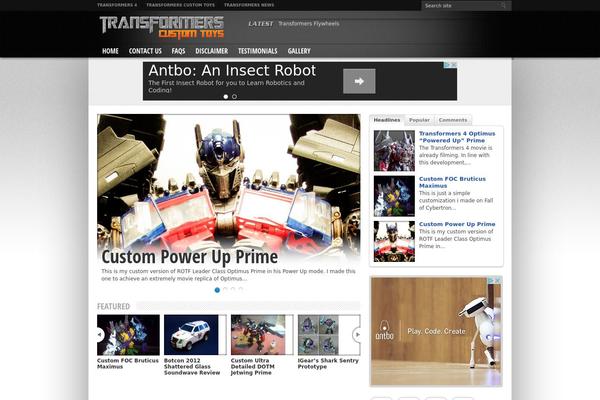Switch to the Headlines tab

pos(387,120)
